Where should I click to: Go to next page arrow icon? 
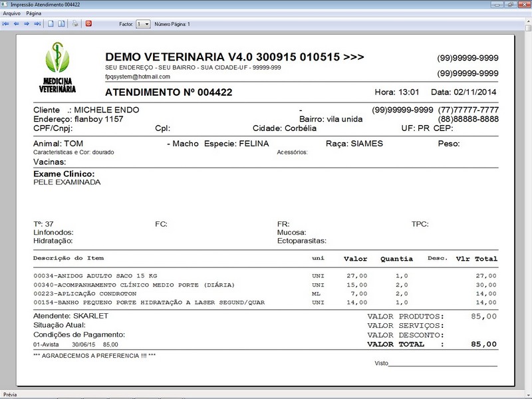[27, 24]
